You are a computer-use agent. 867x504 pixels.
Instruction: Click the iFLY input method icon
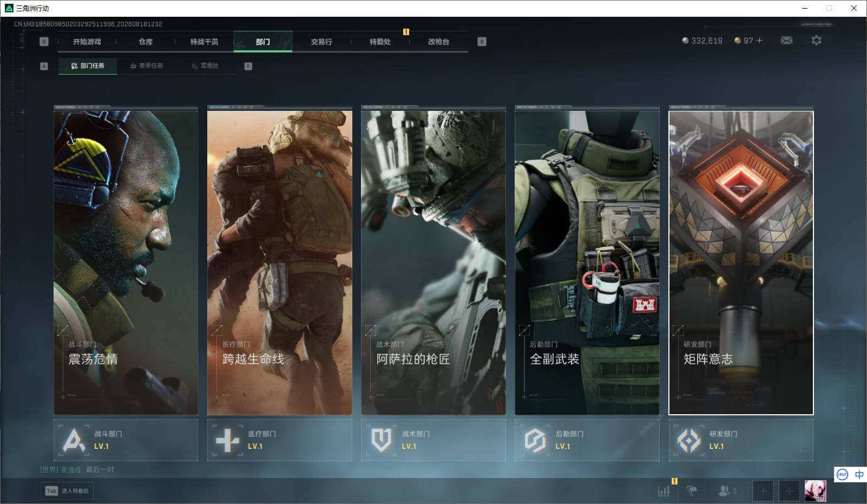(x=842, y=475)
